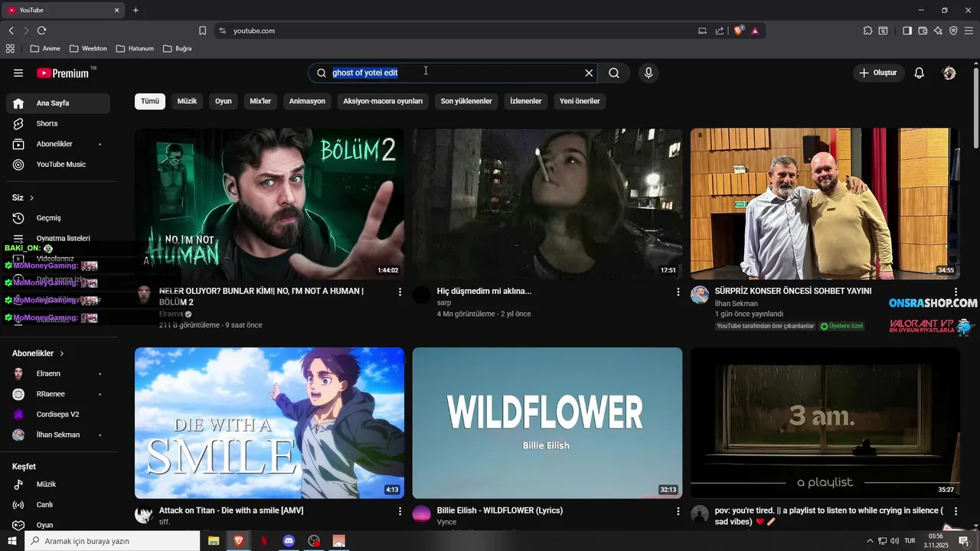Open İlhan Sekman subscription channel
Screen dimensions: 980x551
point(58,435)
